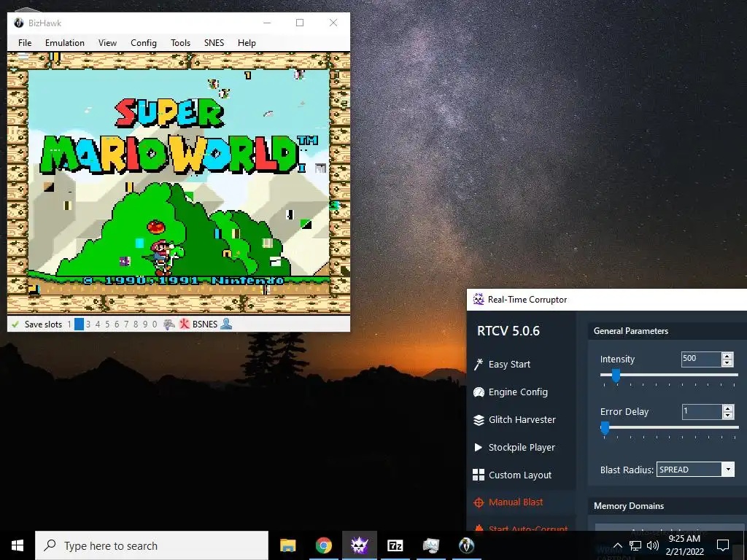This screenshot has width=747, height=560.
Task: Click the Real-Time Corruptor title icon
Action: pyautogui.click(x=478, y=299)
